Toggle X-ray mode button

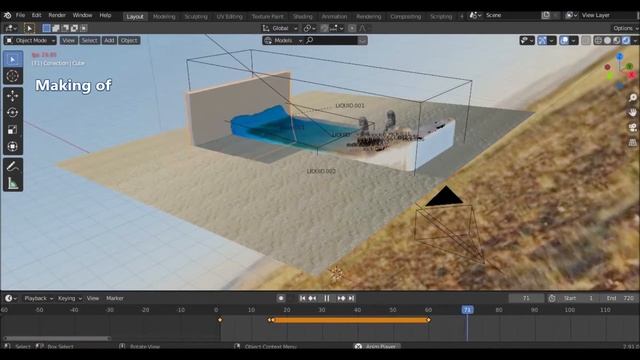click(586, 40)
